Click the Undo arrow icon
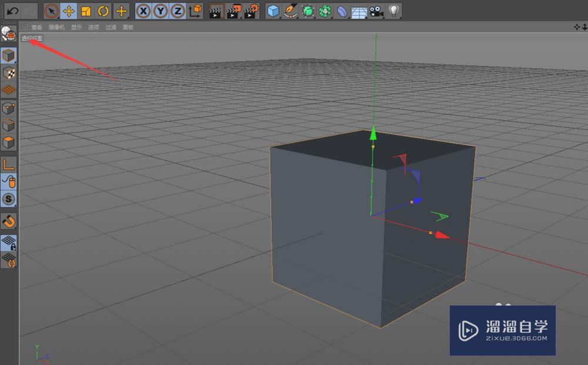The width and height of the screenshot is (588, 365). coord(13,11)
